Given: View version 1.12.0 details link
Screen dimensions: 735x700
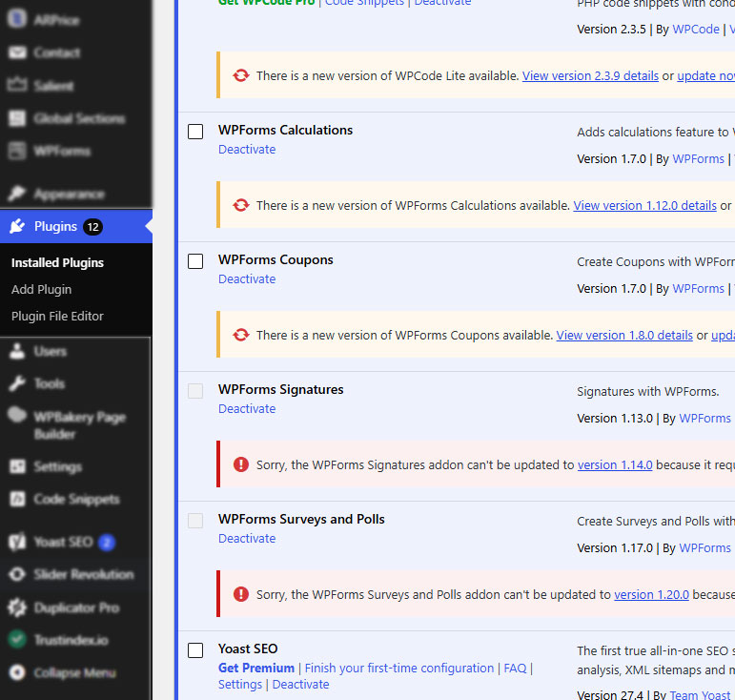Looking at the screenshot, I should 645,205.
